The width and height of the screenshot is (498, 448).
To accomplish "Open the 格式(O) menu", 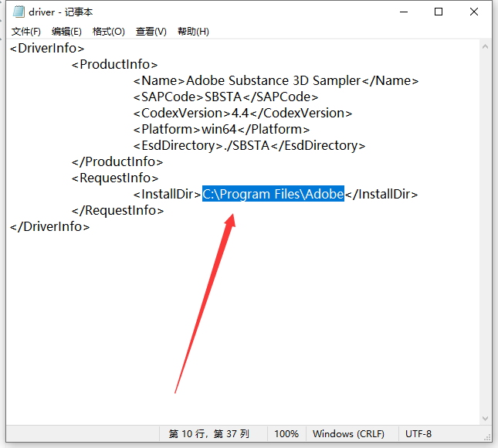I will 108,32.
